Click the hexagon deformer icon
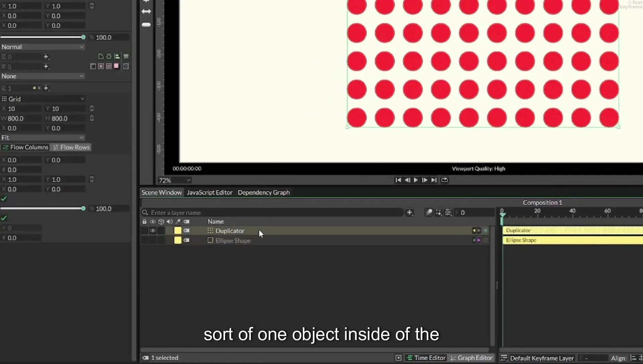 coord(109,56)
